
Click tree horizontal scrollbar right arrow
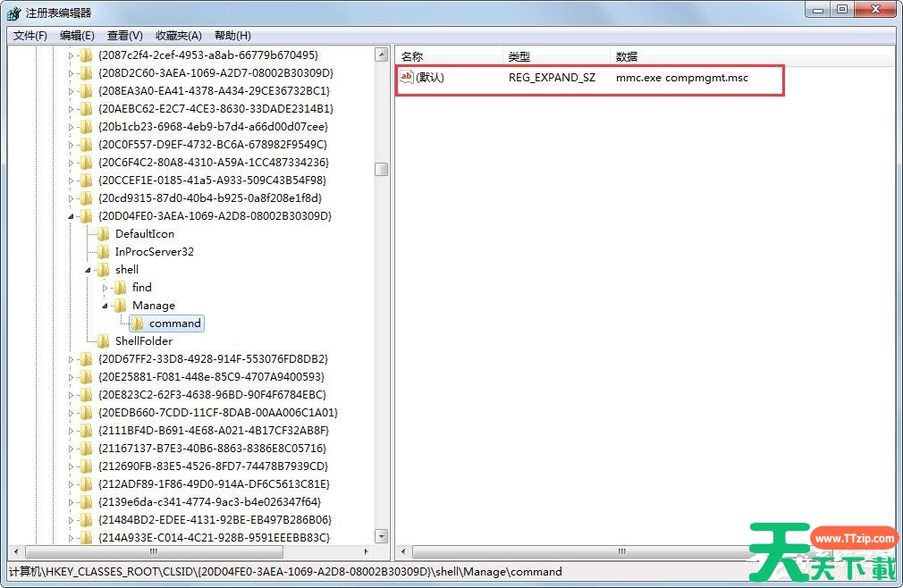pos(367,551)
